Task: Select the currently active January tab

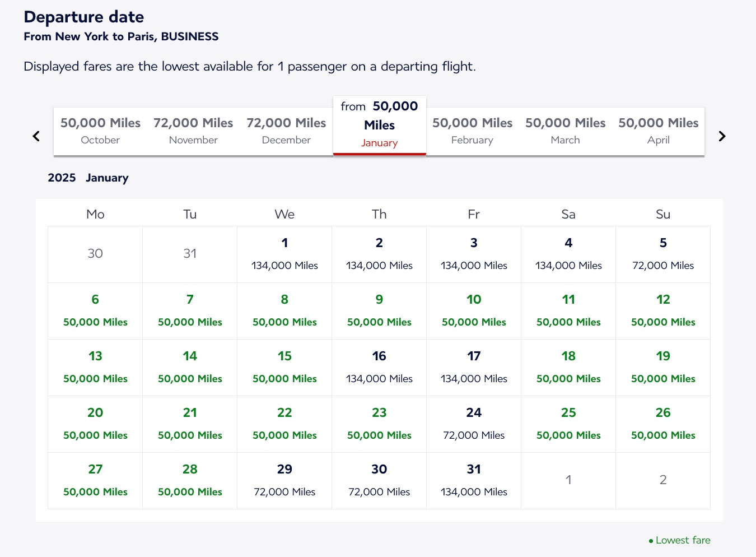Action: tap(379, 124)
